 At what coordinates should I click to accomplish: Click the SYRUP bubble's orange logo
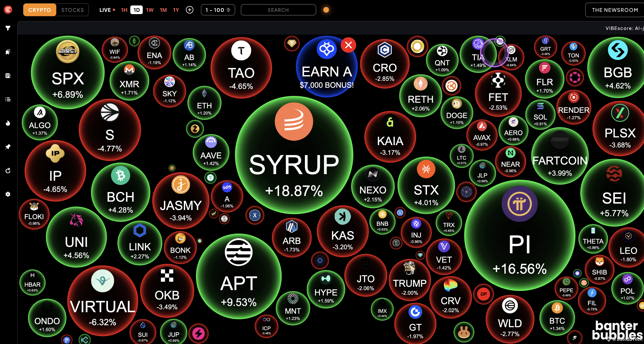click(x=294, y=122)
